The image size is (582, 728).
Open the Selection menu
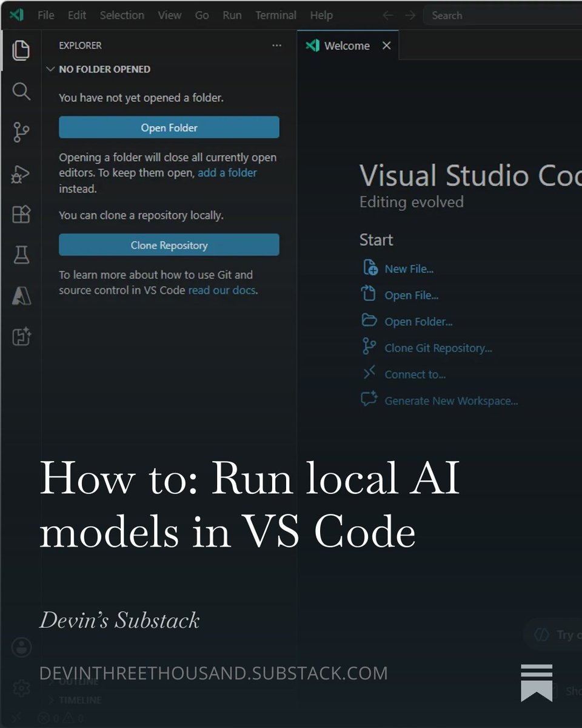coord(122,15)
